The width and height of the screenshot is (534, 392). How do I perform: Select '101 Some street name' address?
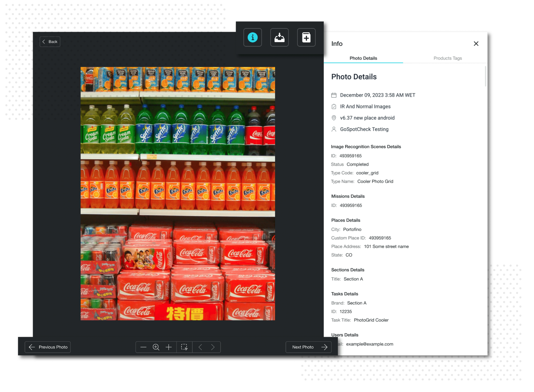(x=386, y=247)
